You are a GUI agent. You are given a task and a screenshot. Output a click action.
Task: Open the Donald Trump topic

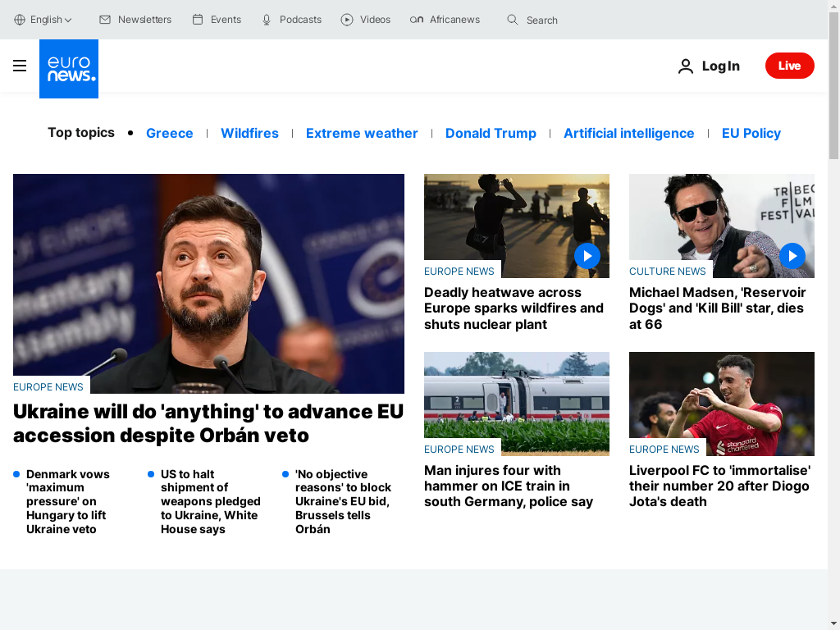point(491,134)
